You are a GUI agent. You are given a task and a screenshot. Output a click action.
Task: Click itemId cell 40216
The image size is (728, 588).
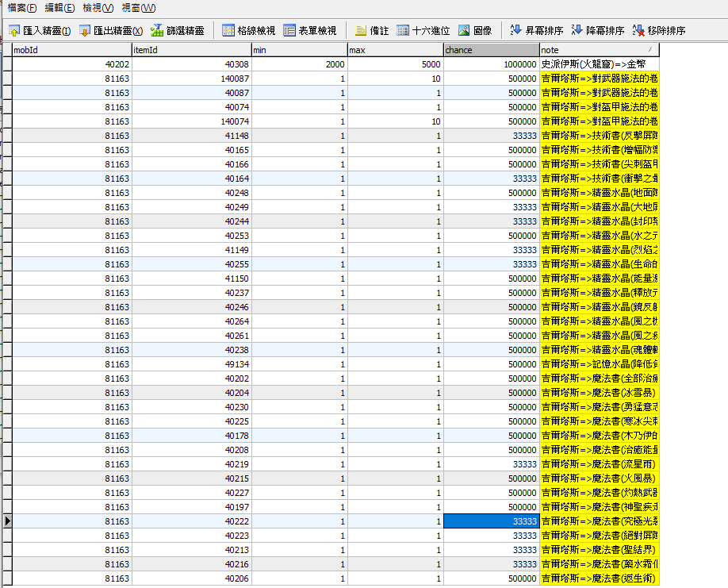192,564
